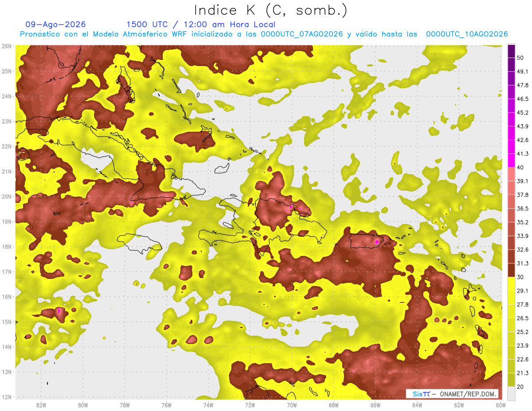The width and height of the screenshot is (532, 411).
Task: Click the light grey swatch below 20 on the colorbar
Action: point(511,393)
